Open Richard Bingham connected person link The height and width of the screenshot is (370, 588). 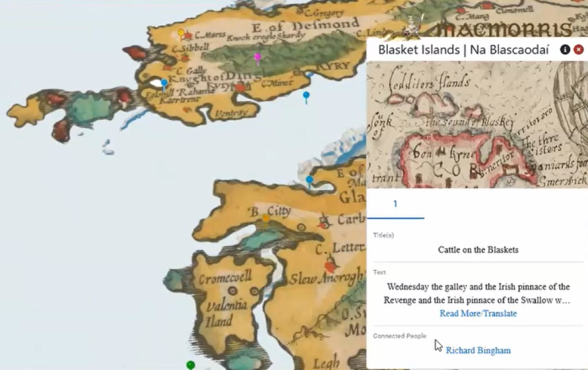tap(478, 351)
